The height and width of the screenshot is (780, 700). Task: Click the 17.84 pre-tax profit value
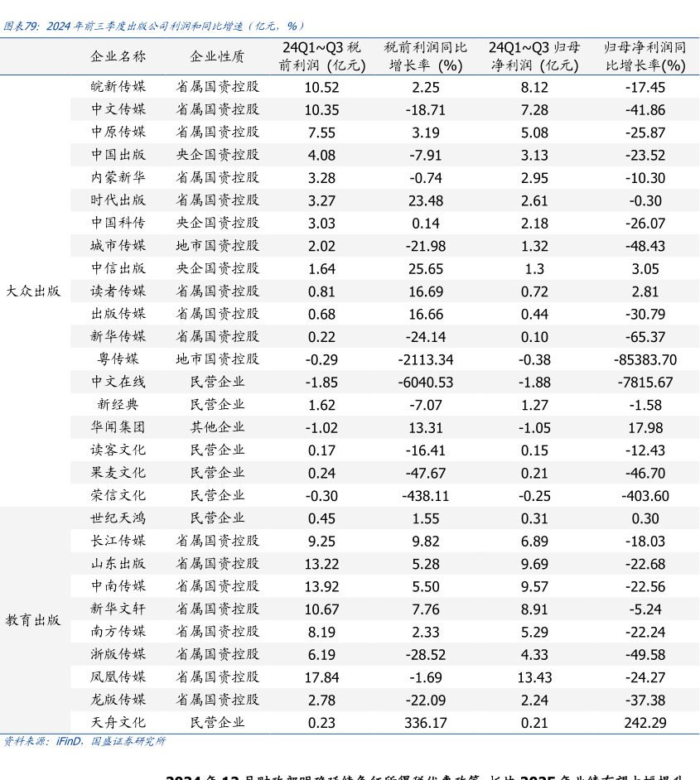click(x=321, y=677)
